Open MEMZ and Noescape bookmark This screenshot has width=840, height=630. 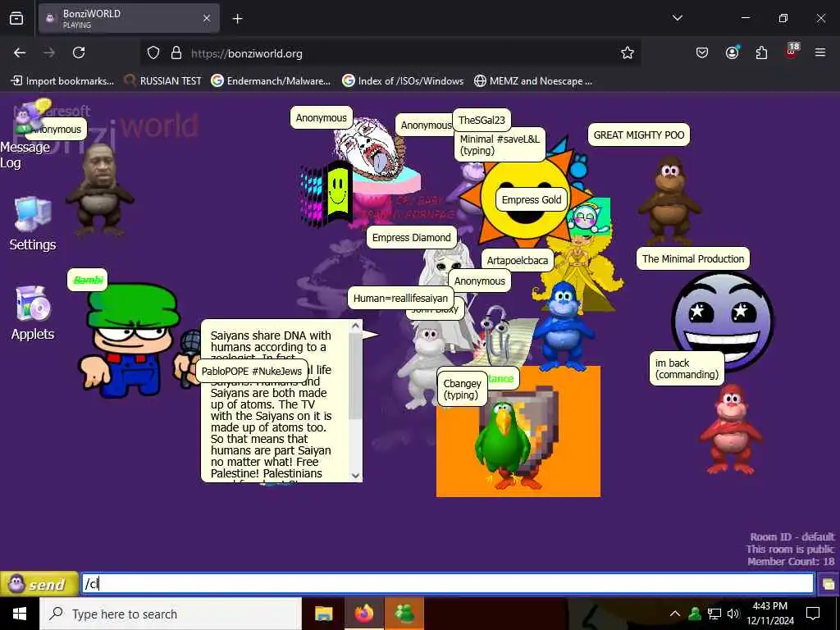tap(533, 81)
